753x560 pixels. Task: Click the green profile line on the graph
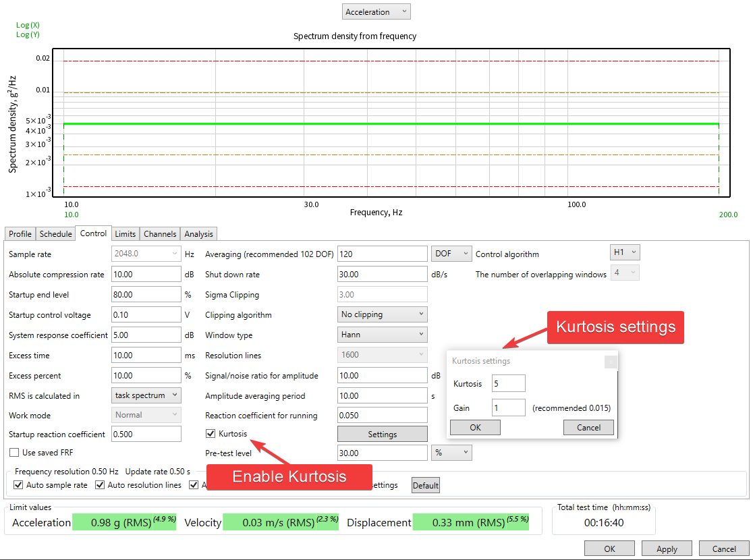(x=391, y=124)
